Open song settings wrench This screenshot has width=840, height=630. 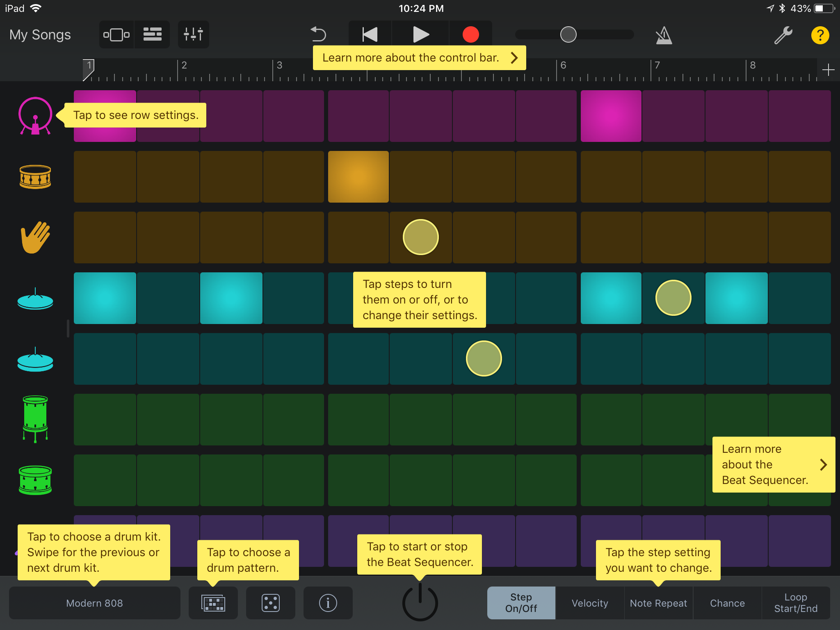point(783,35)
